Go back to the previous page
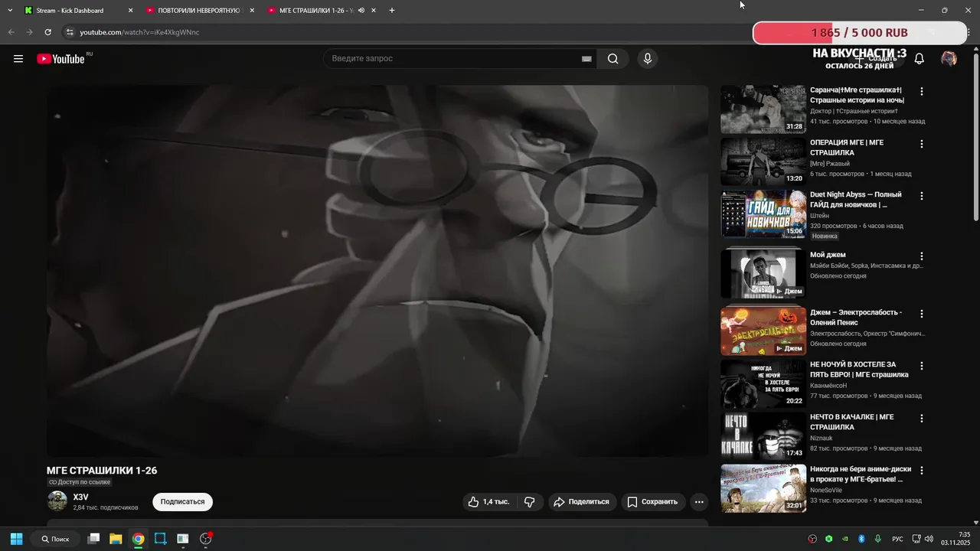This screenshot has height=551, width=980. pos(11,32)
